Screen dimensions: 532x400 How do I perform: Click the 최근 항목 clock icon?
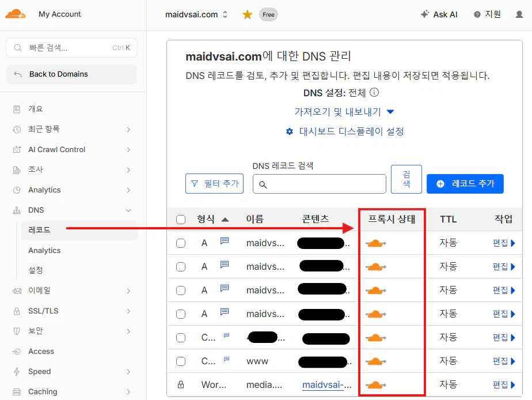pyautogui.click(x=17, y=129)
